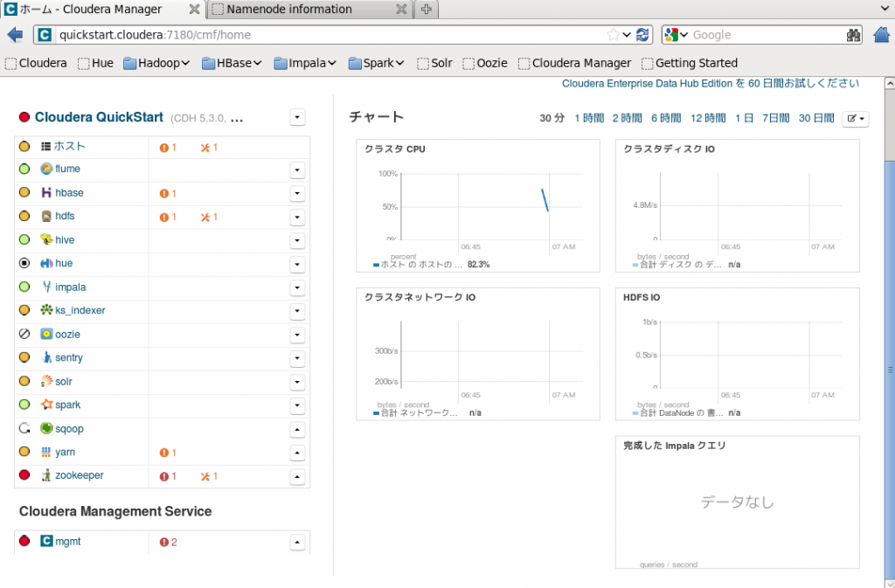Screen dimensions: 895x588
Task: Open a new browser tab
Action: pos(427,9)
